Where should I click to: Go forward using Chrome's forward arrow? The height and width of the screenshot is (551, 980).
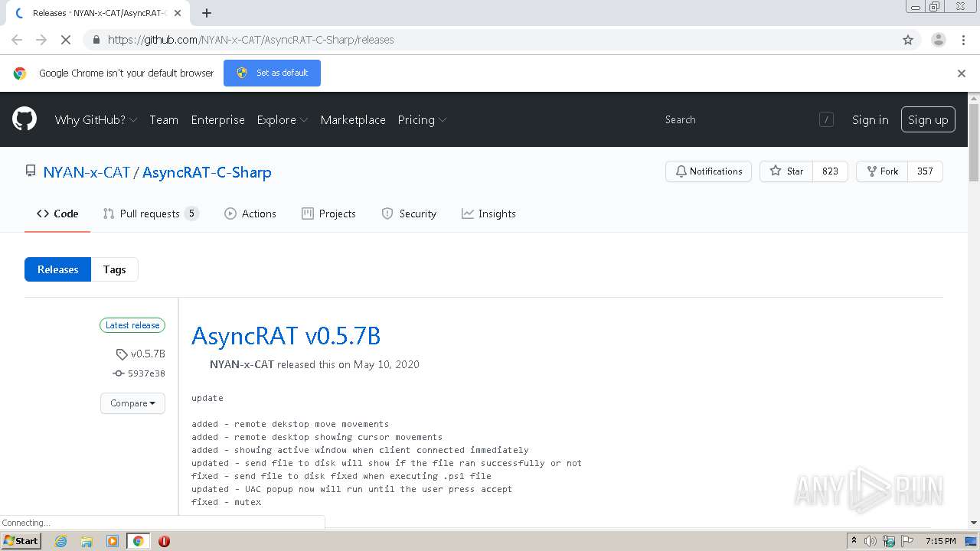(x=41, y=40)
